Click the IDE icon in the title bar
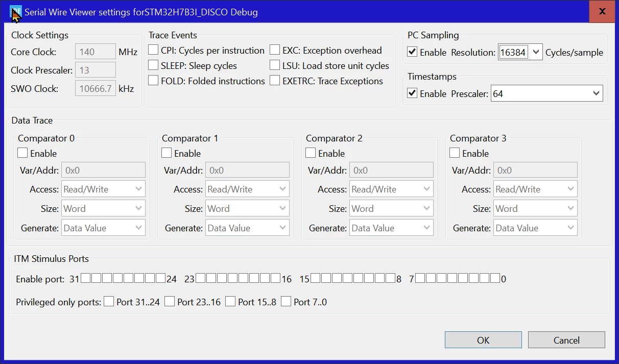619x364 pixels. pos(16,12)
